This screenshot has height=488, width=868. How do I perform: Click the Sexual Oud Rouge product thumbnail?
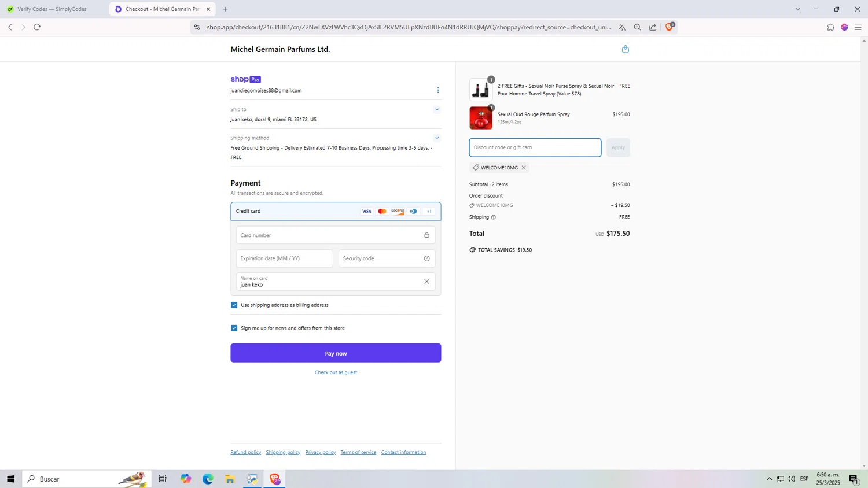pos(481,118)
